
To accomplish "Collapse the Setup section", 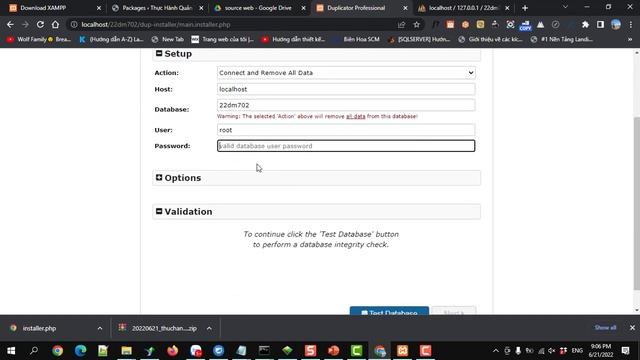I will tap(159, 53).
